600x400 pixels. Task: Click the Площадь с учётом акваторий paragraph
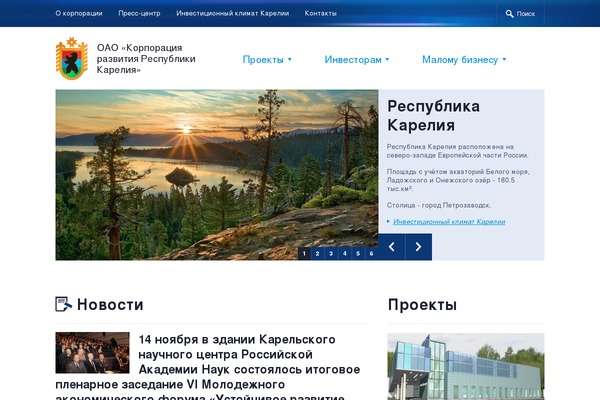tap(458, 180)
